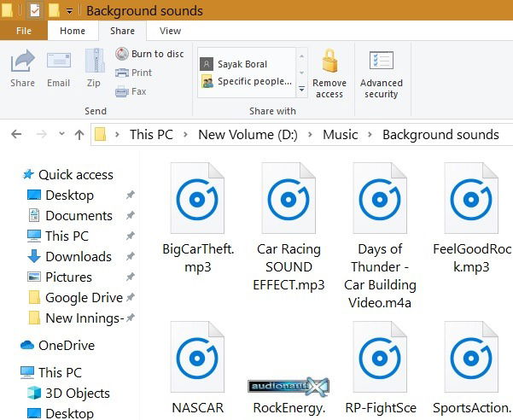
Task: Select the SportsAction audio file icon
Action: point(471,357)
